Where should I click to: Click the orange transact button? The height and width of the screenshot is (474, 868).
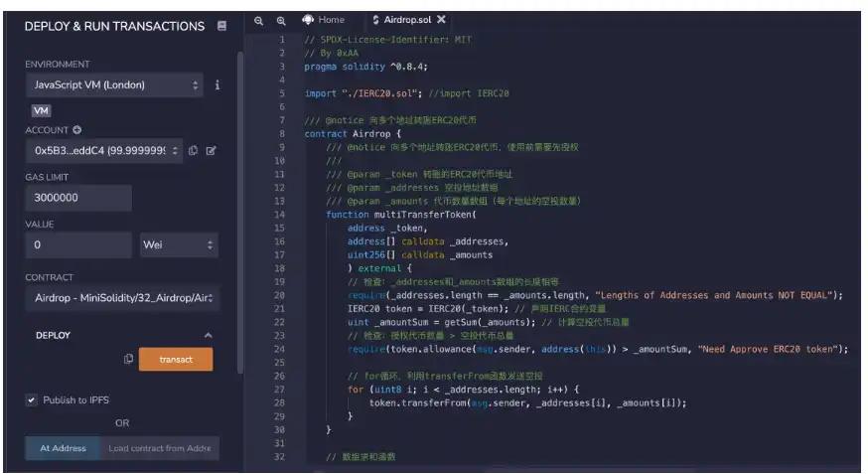tap(176, 360)
